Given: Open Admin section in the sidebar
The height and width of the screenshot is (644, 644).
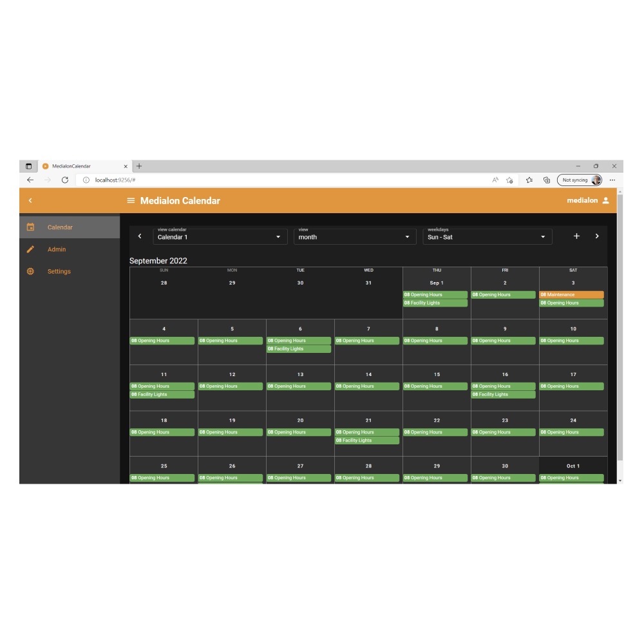Looking at the screenshot, I should pyautogui.click(x=70, y=249).
